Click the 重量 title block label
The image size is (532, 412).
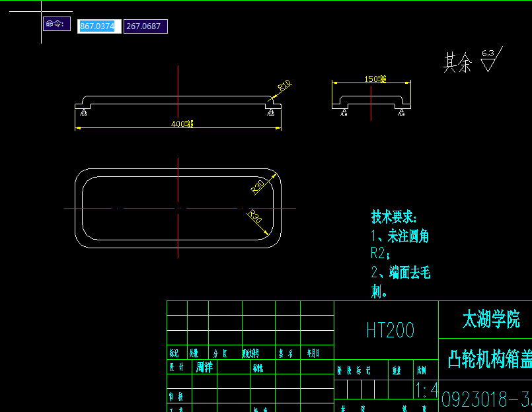tap(397, 370)
